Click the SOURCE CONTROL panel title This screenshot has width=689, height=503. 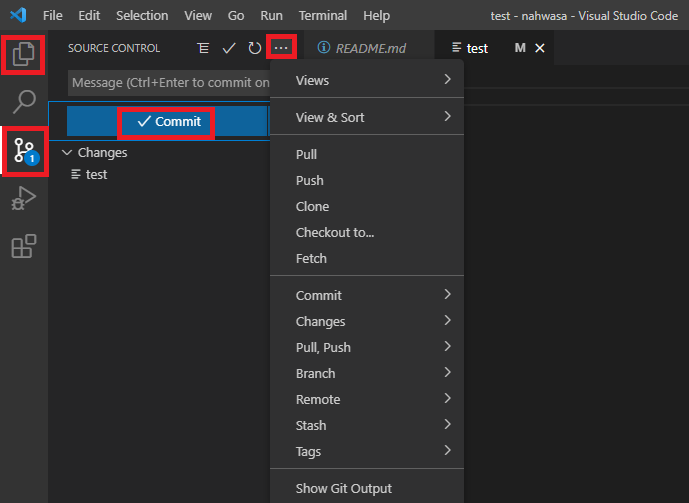tap(114, 48)
